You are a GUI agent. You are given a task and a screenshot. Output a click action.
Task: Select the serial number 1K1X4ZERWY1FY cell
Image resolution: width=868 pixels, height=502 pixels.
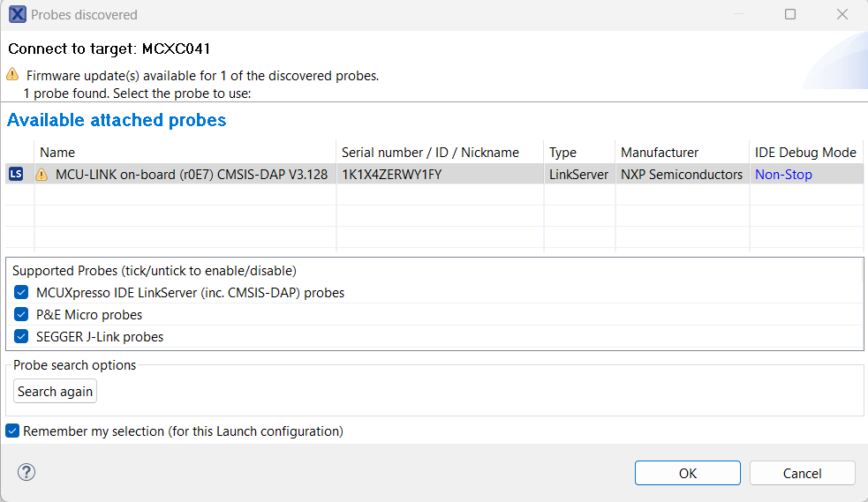391,175
